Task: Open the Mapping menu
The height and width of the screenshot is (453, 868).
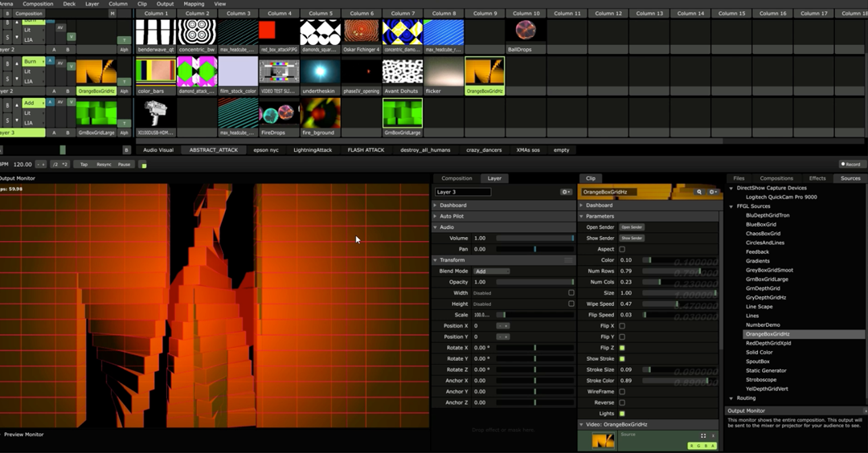Action: (x=194, y=4)
